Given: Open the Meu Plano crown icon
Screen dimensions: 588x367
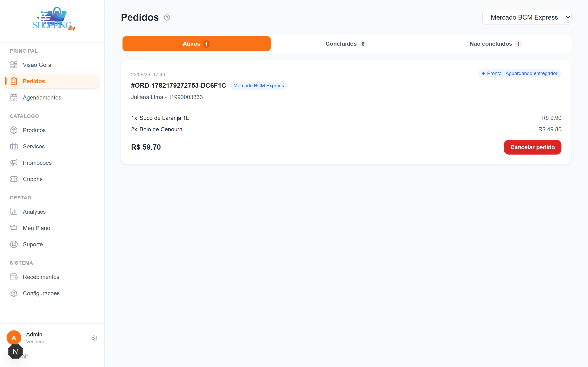Looking at the screenshot, I should click(14, 228).
